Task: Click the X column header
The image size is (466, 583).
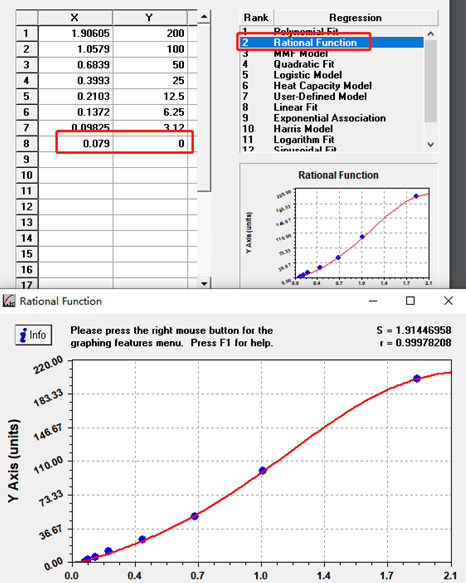Action: tap(75, 17)
